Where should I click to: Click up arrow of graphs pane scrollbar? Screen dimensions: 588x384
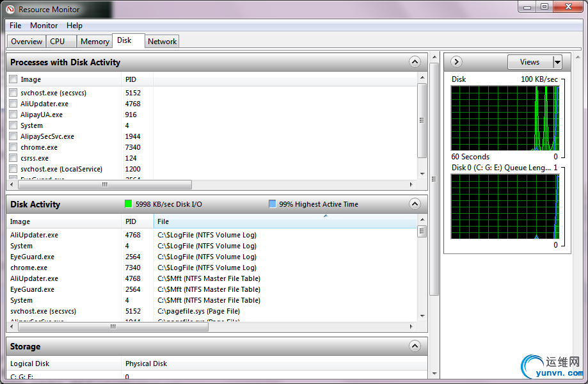pyautogui.click(x=578, y=58)
